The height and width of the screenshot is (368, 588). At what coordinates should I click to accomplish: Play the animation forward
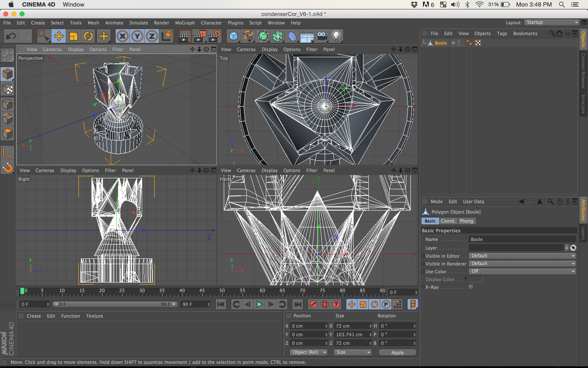point(259,304)
